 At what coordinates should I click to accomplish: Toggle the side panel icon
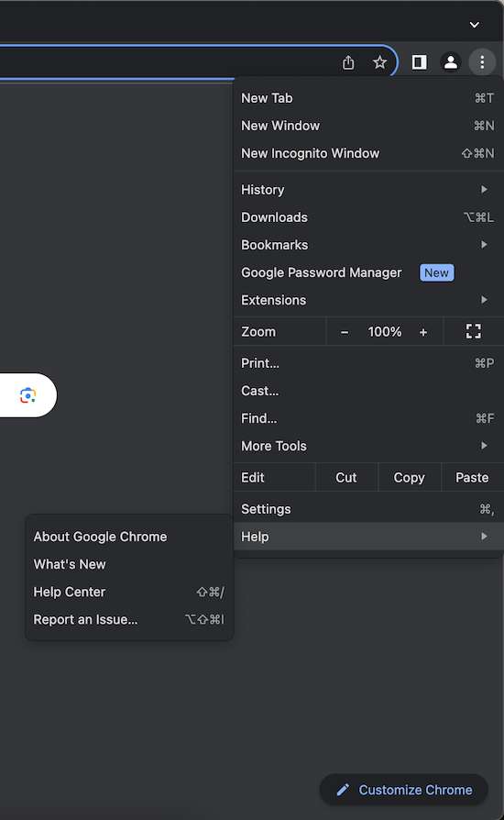coord(420,62)
